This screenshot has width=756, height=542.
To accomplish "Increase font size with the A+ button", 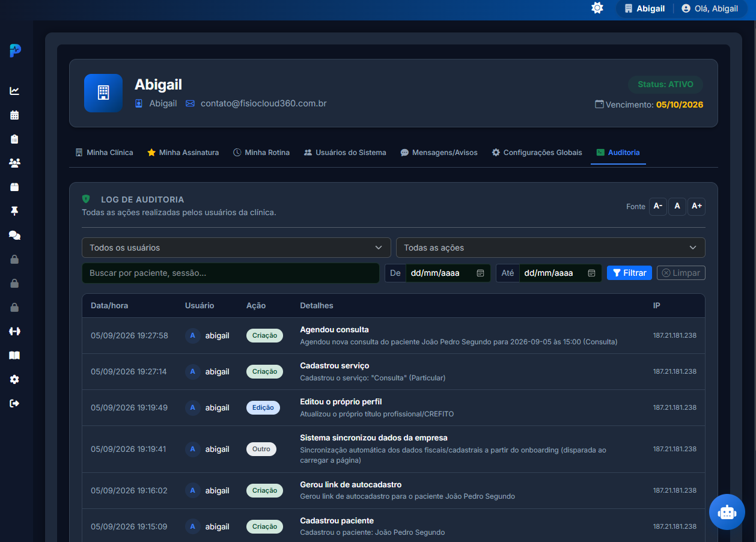I will 697,206.
